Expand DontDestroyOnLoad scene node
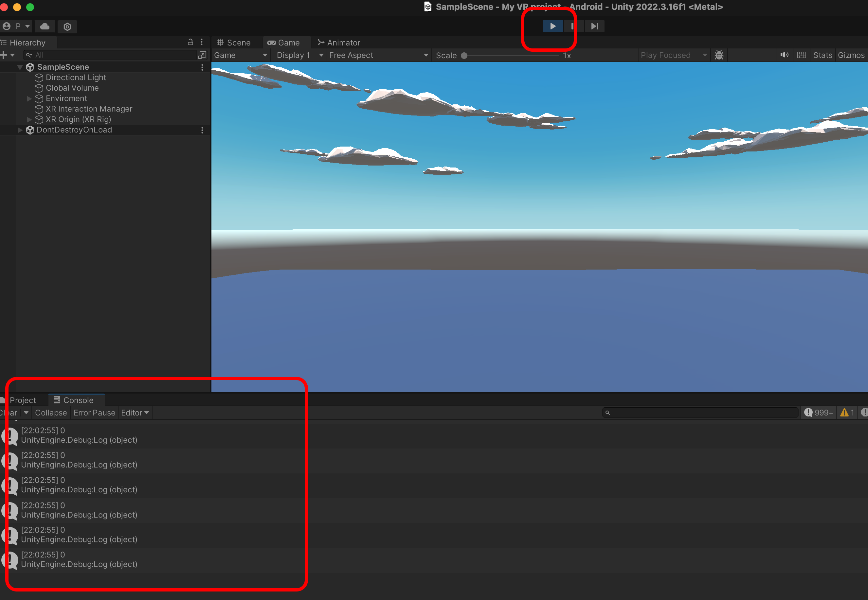Screen dimensions: 868x600 tap(20, 130)
